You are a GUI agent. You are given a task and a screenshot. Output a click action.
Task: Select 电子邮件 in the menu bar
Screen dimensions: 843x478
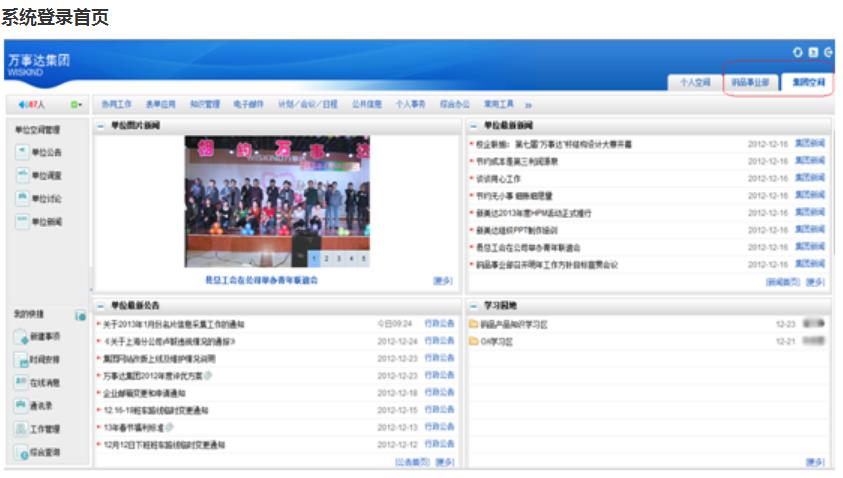249,104
